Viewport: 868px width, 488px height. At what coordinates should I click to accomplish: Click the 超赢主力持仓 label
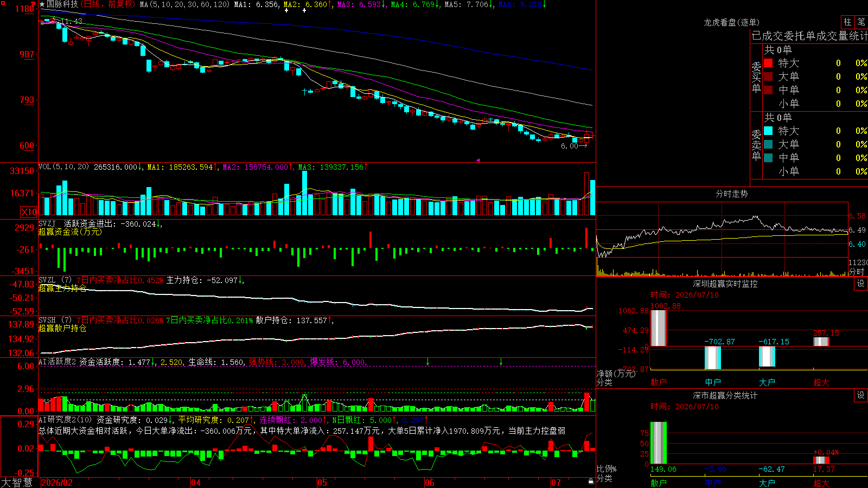click(62, 288)
